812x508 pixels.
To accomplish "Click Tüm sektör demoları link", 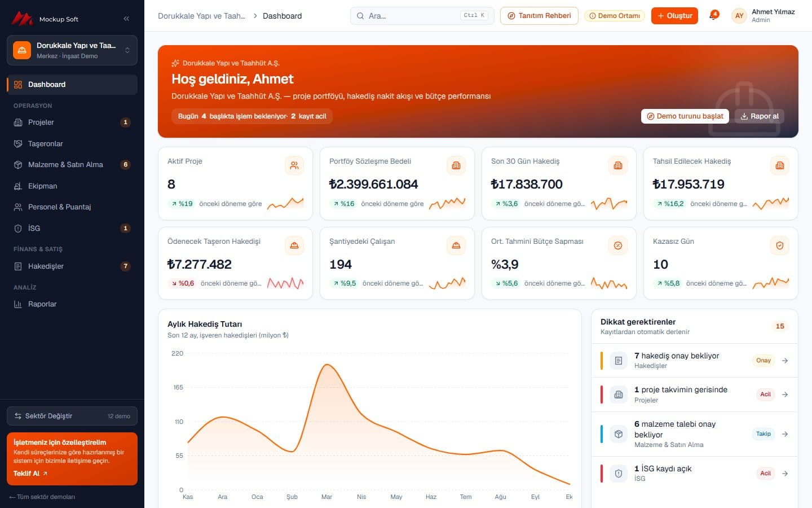I will pyautogui.click(x=42, y=497).
